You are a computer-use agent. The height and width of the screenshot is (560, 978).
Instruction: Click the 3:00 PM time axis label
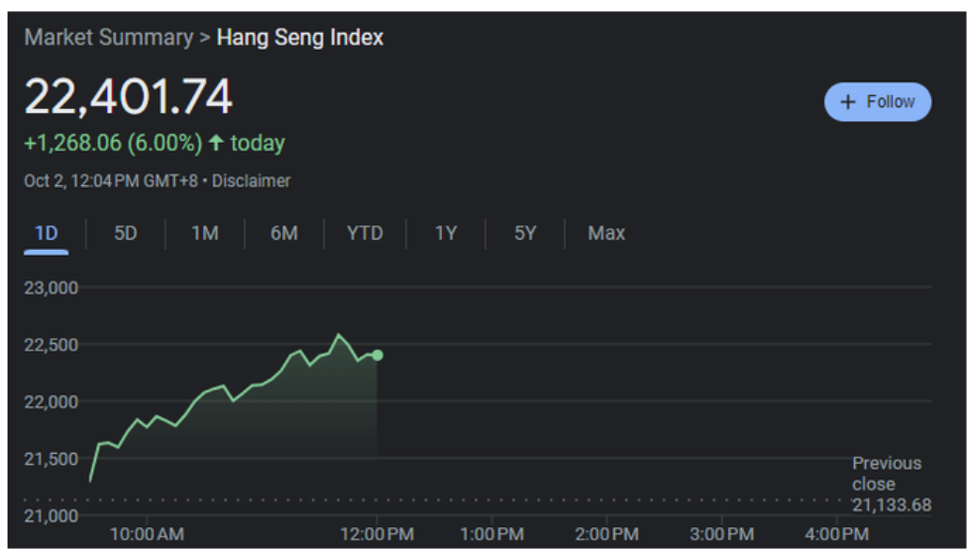[x=721, y=535]
